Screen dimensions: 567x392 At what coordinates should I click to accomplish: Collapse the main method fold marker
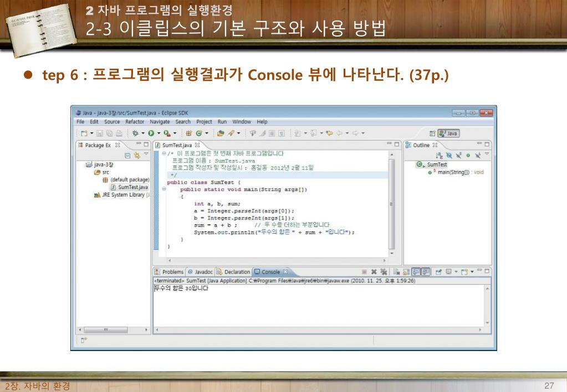click(x=164, y=189)
